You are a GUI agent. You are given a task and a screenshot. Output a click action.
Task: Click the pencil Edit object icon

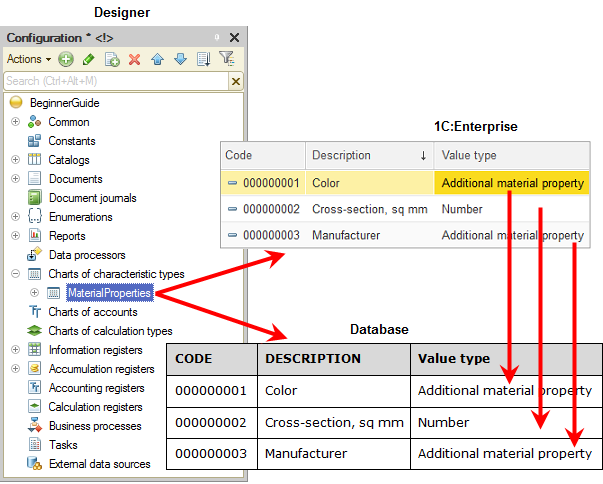coord(88,60)
